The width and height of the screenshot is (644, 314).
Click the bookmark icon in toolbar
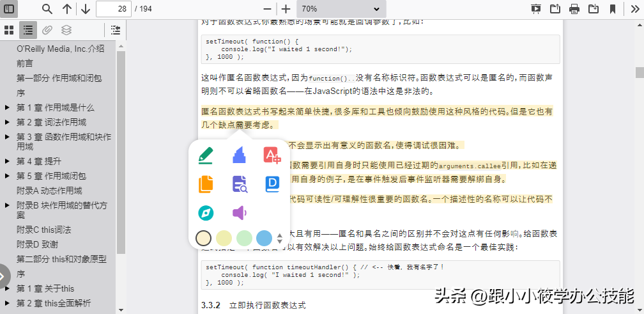[x=612, y=8]
